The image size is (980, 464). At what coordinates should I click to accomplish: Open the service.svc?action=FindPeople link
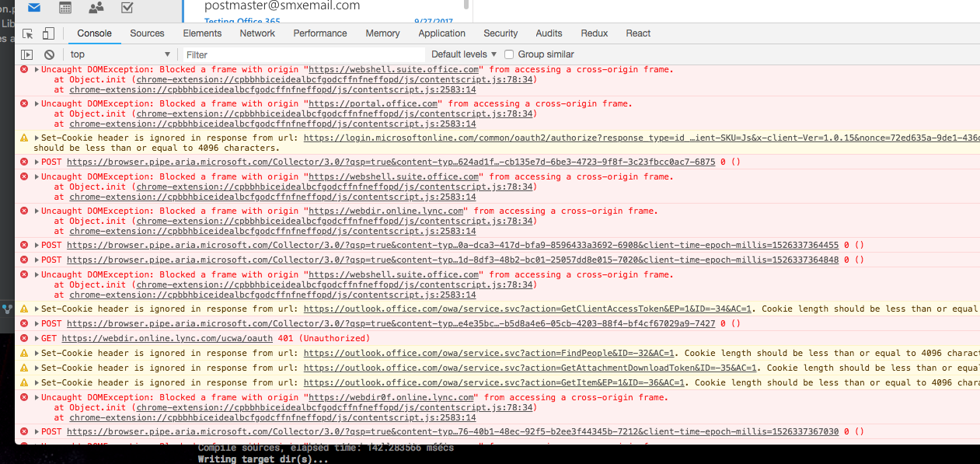pos(489,354)
